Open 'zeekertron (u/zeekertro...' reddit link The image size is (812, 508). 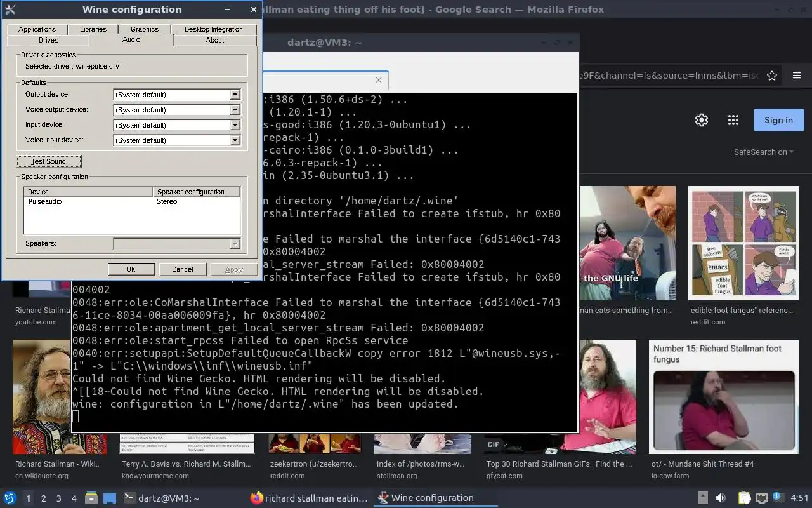[313, 464]
